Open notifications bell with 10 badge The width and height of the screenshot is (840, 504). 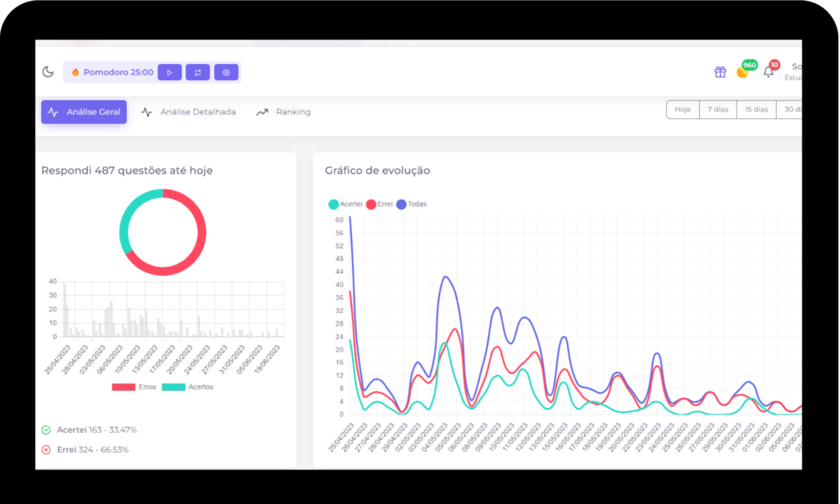(x=769, y=72)
